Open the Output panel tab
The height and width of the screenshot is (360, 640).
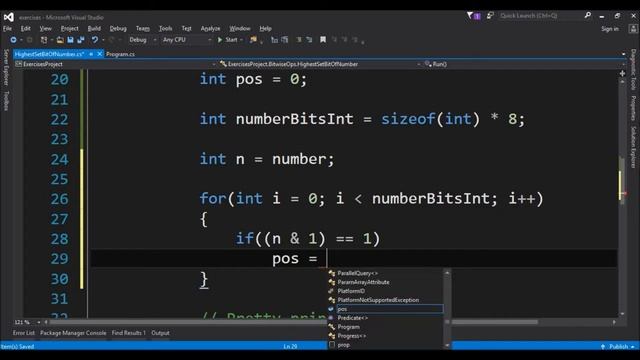160,333
